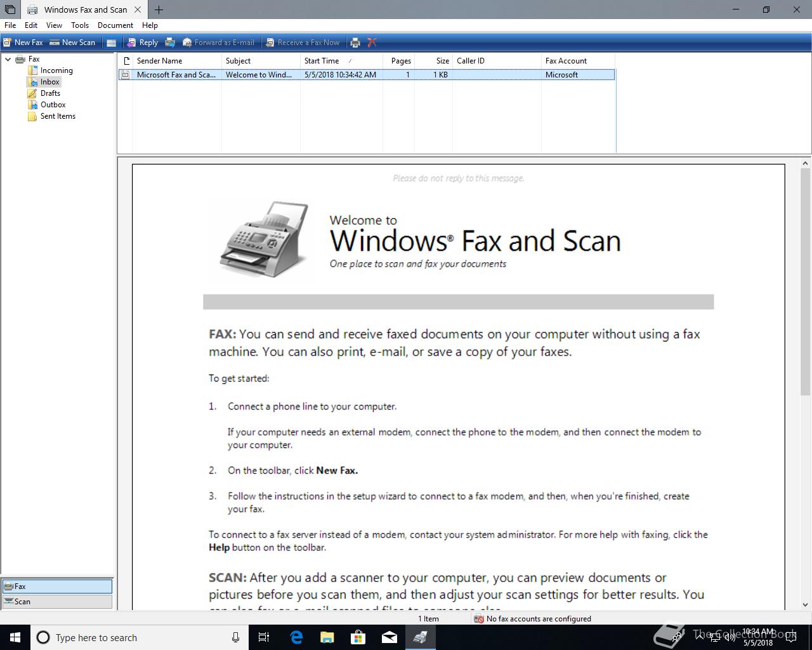Close the Windows Fax and Scan tab
Screen dimensions: 812x650
click(138, 10)
